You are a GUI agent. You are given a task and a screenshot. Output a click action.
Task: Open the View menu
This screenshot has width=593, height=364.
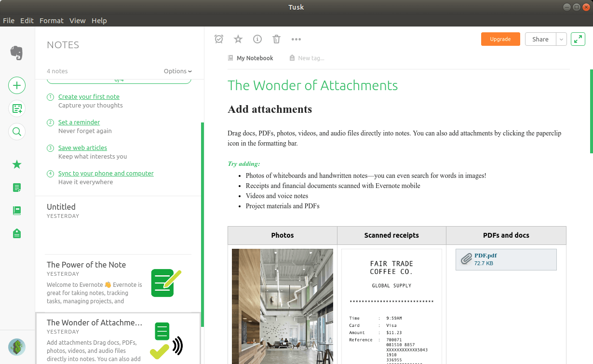pos(78,20)
